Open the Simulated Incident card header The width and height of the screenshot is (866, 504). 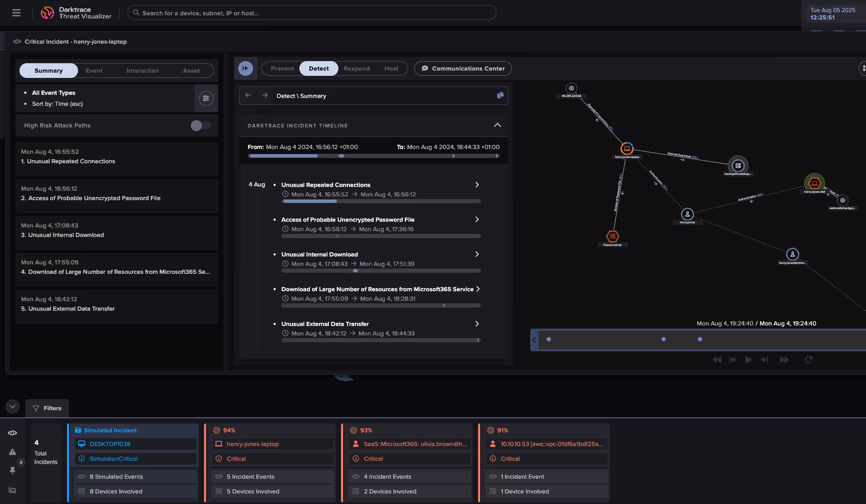click(x=134, y=430)
